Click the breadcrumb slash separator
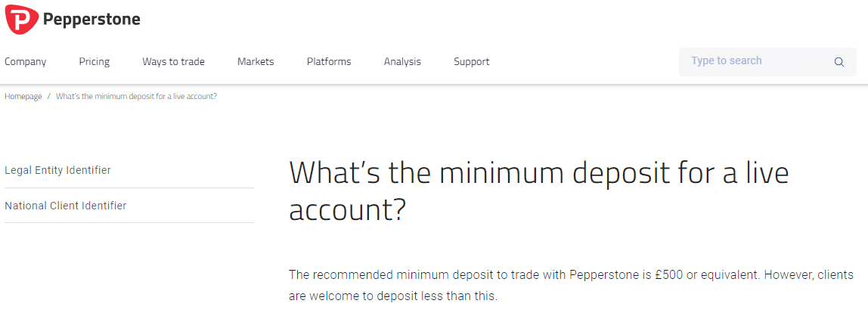 [x=49, y=97]
